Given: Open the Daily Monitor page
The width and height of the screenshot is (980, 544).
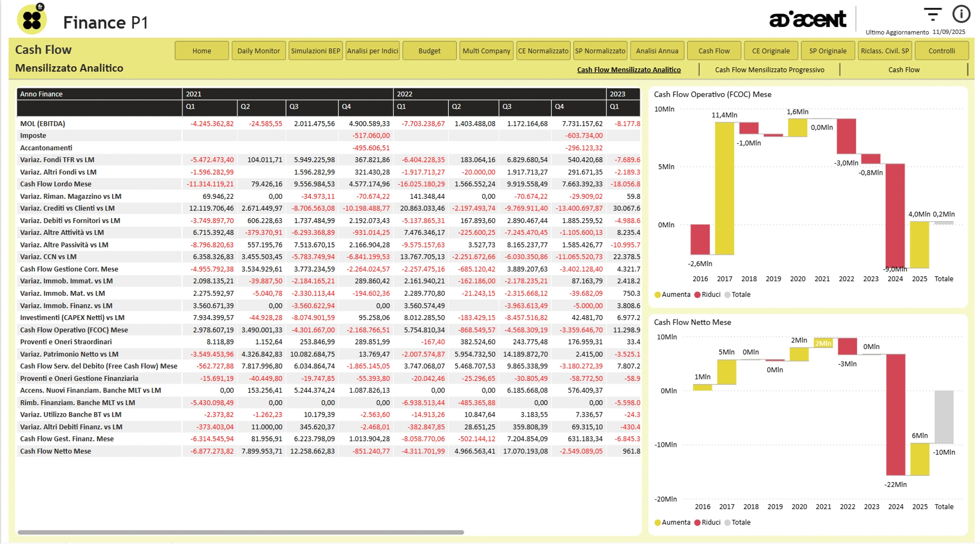Looking at the screenshot, I should point(258,51).
